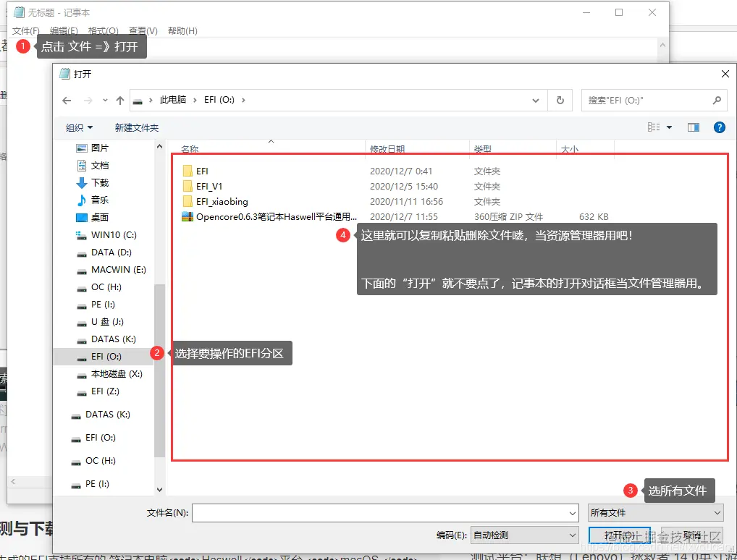The height and width of the screenshot is (560, 737).
Task: Select 文档 (Documents) in the sidebar
Action: (x=92, y=166)
